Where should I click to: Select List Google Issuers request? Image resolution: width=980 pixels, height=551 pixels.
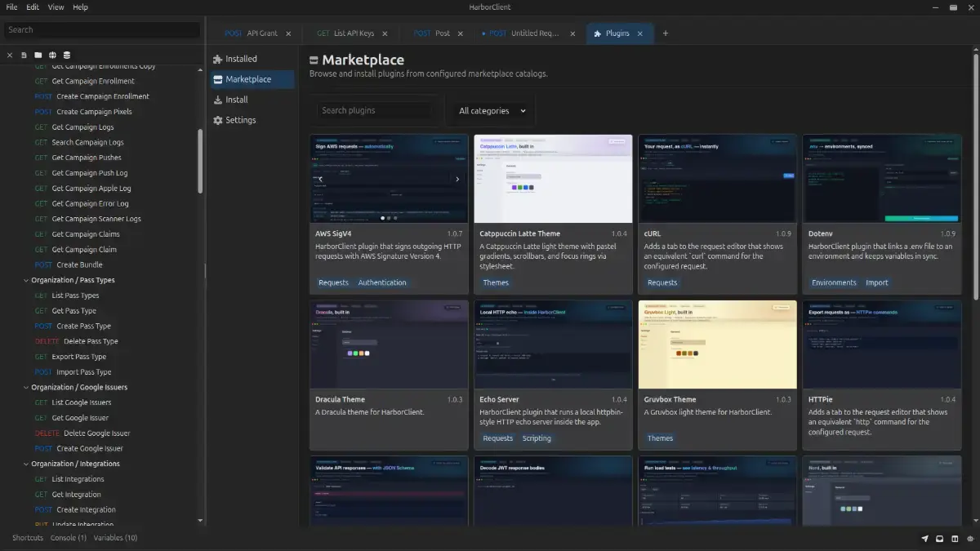click(82, 402)
